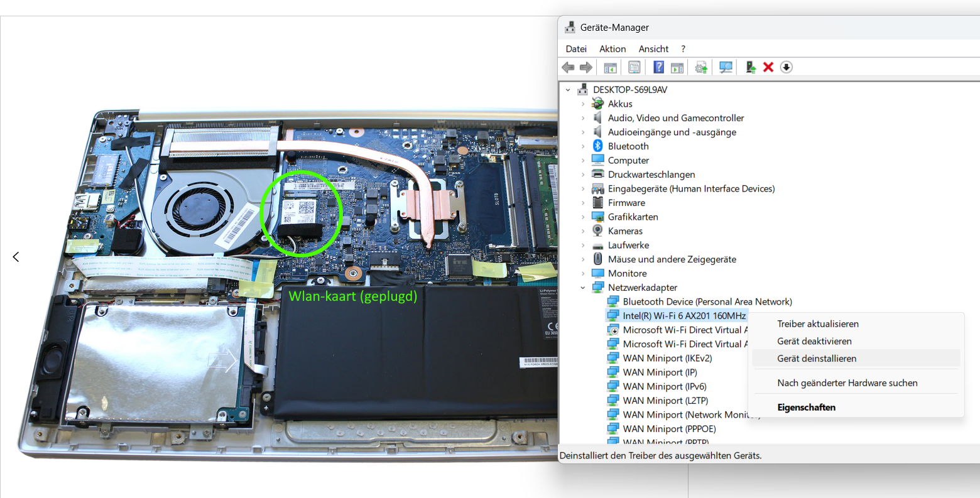
Task: Open the Aktion menu
Action: tap(612, 48)
